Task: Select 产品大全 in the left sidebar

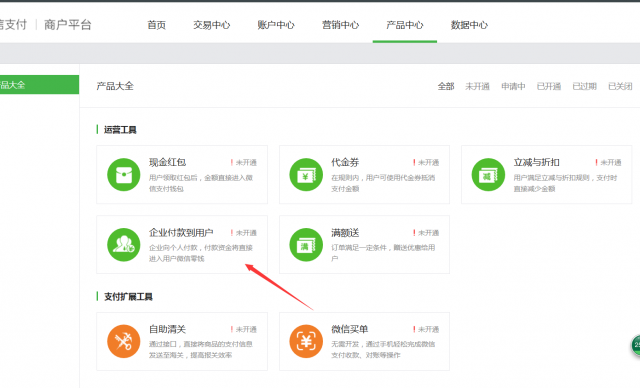Action: (x=40, y=84)
